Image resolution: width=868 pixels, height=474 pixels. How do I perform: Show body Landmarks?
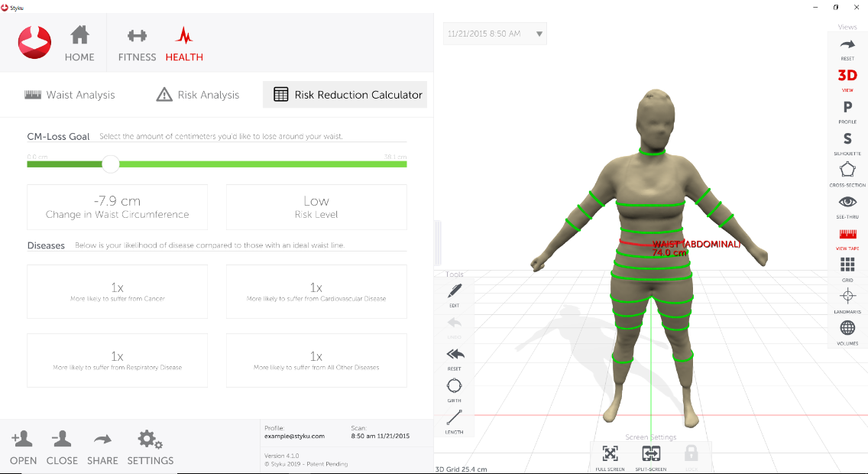(x=847, y=300)
